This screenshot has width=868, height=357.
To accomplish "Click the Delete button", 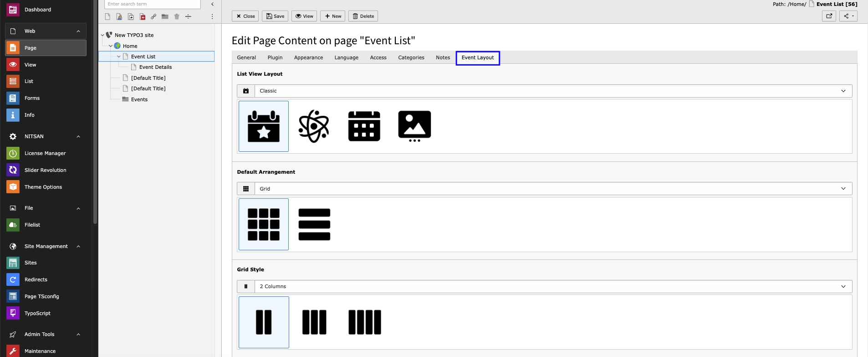I will point(363,16).
